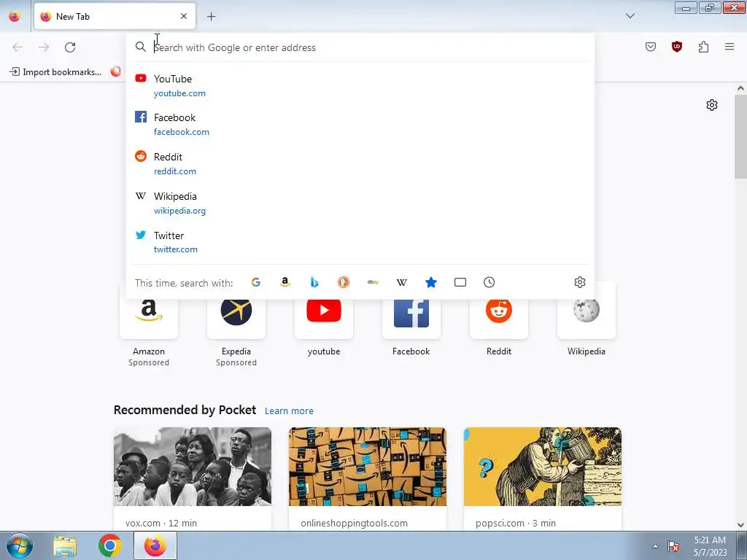The image size is (747, 560).
Task: Open Windows Explorer from taskbar
Action: click(65, 545)
